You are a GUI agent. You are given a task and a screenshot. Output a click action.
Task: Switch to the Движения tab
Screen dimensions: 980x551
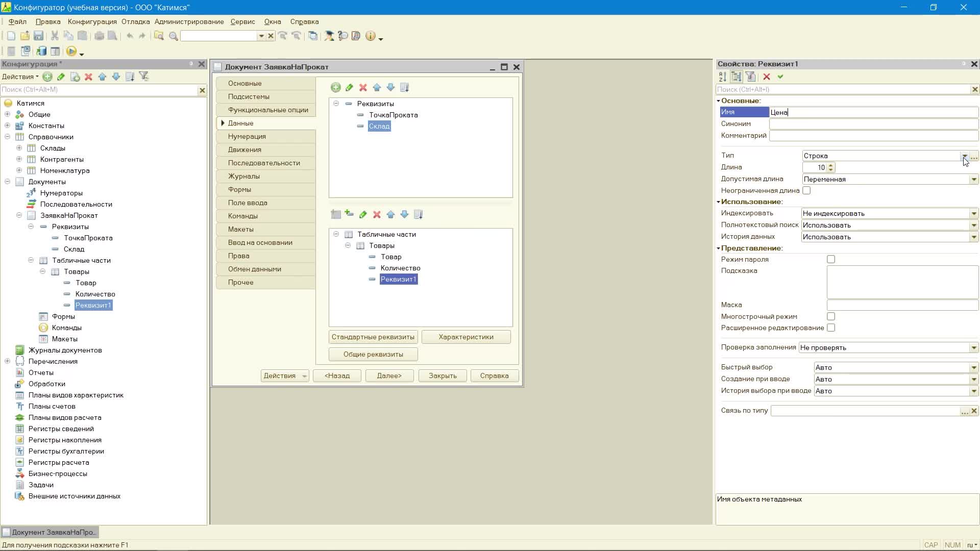click(x=266, y=149)
